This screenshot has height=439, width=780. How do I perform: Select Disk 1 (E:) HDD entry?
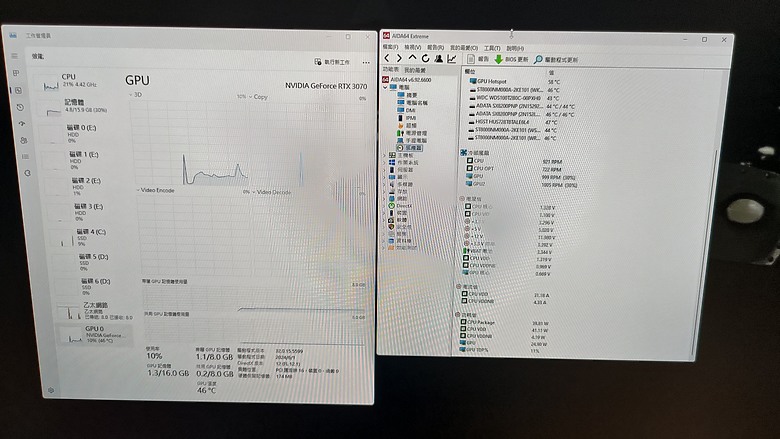(85, 160)
